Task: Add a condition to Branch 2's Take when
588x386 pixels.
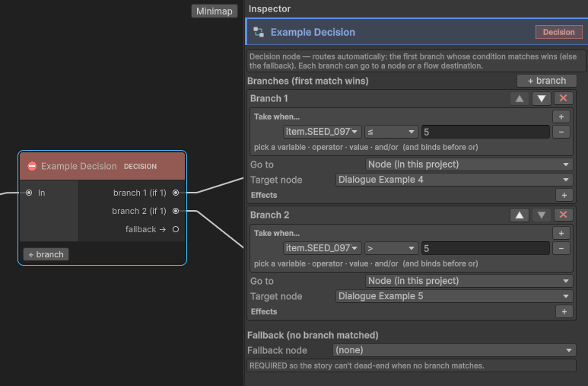Action: (x=561, y=233)
